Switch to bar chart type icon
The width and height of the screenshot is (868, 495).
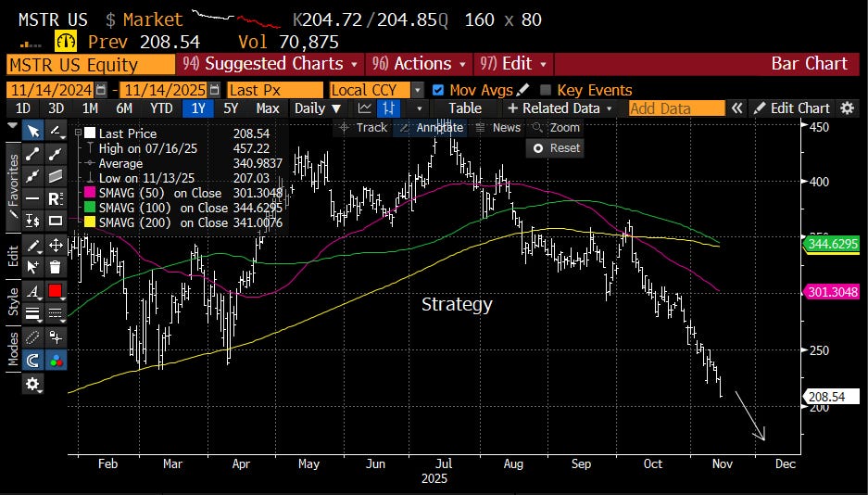(388, 108)
